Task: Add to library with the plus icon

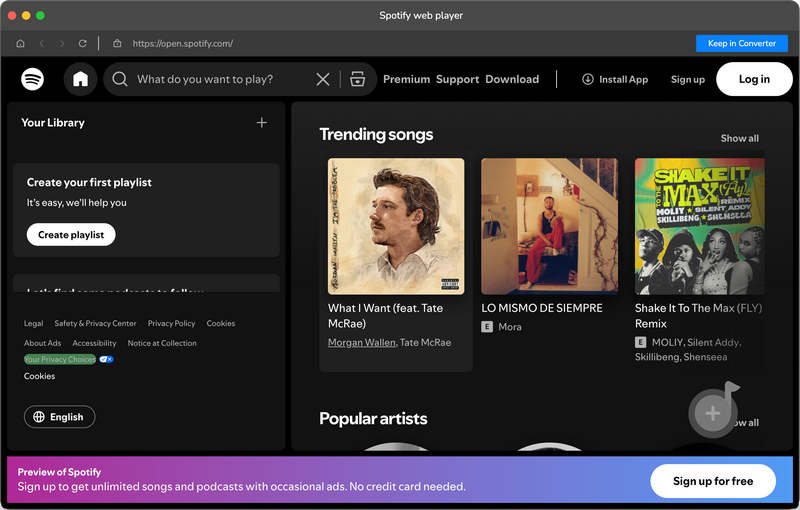Action: [x=262, y=122]
